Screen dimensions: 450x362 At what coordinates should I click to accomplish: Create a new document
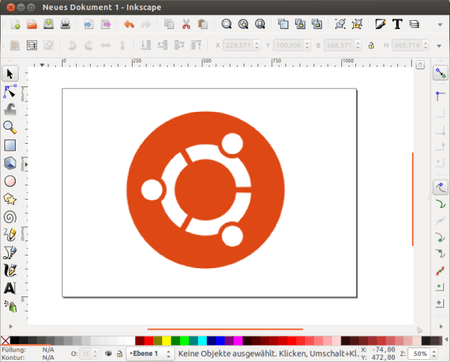pos(15,24)
